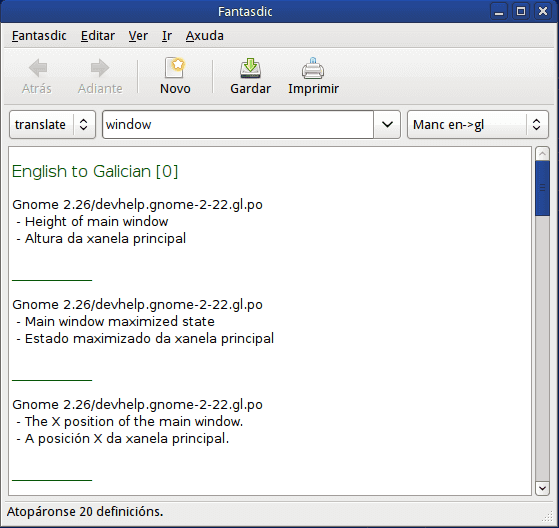Screen dimensions: 559x528
Task: Expand the search word history arrow
Action: point(387,124)
